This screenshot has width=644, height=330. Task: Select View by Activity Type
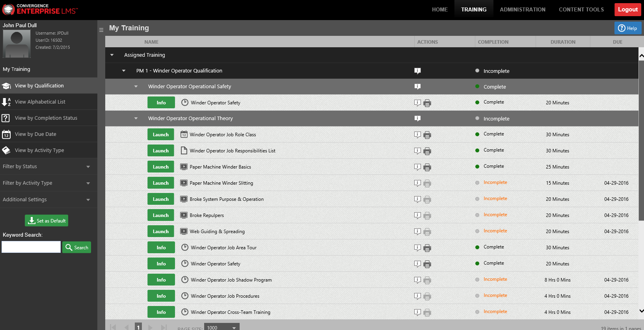[48, 150]
